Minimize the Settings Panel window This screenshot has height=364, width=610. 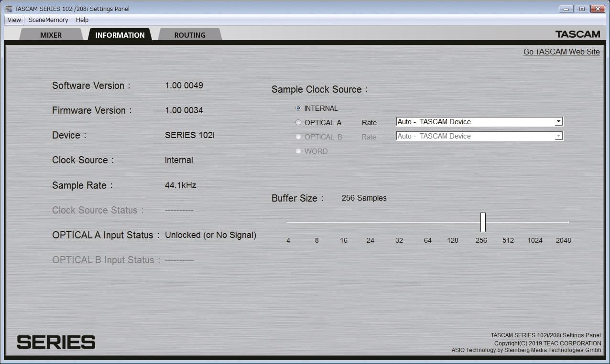pos(566,9)
